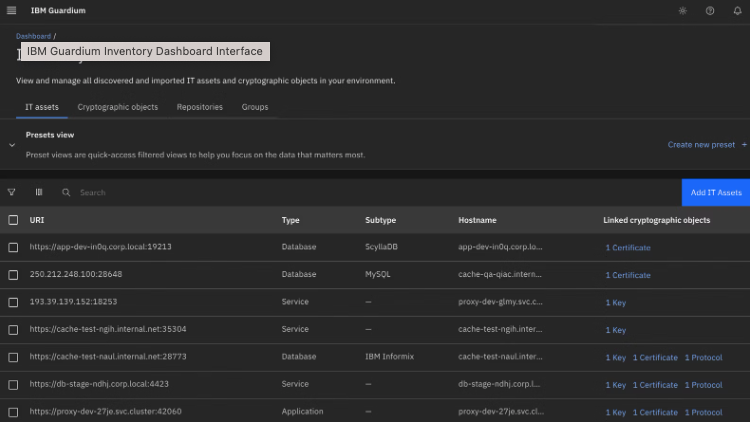Collapse the Presets view section chevron
The image size is (750, 422).
pos(12,145)
